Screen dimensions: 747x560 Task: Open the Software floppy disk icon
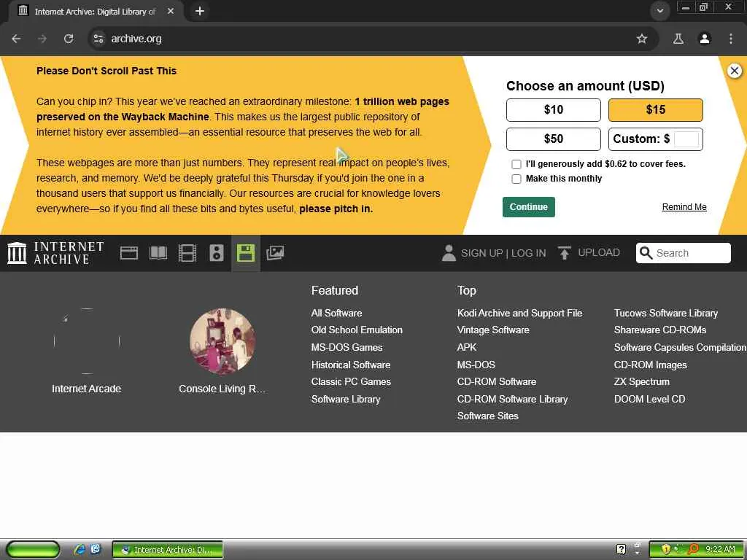click(246, 253)
